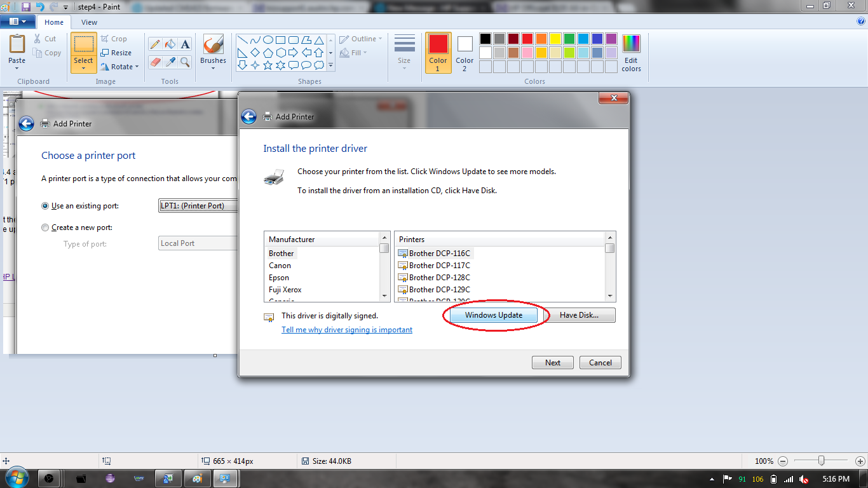Image resolution: width=868 pixels, height=488 pixels.
Task: Select 'Create a new port' radio button
Action: point(45,227)
